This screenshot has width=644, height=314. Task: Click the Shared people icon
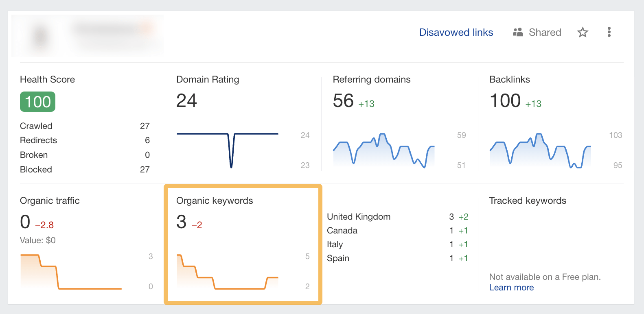tap(518, 32)
